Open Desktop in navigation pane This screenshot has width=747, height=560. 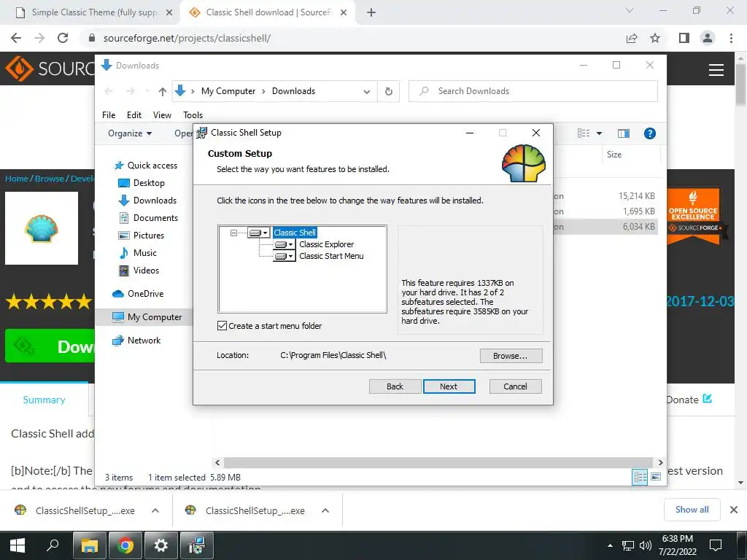142,183
